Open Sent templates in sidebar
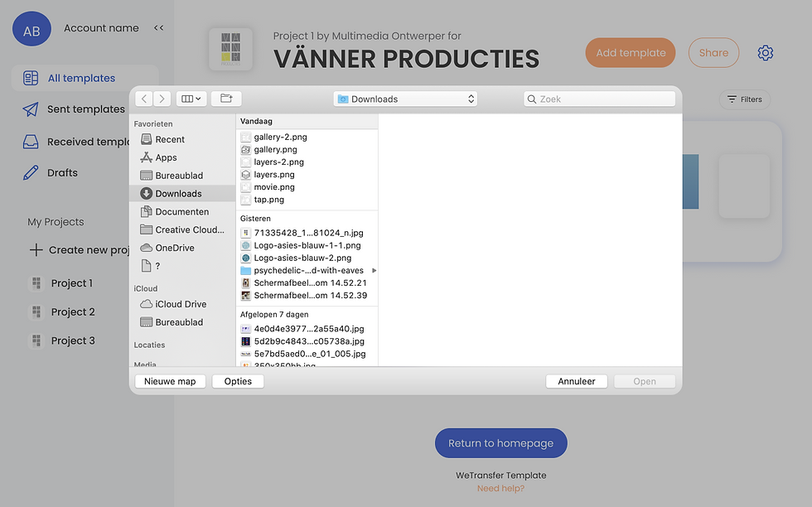 point(74,109)
